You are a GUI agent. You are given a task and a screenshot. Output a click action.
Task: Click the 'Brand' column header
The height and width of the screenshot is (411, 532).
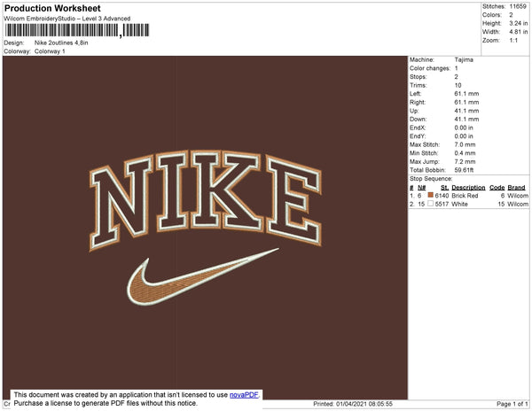click(x=516, y=188)
